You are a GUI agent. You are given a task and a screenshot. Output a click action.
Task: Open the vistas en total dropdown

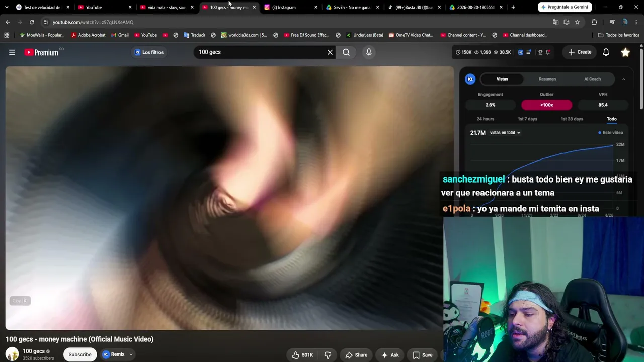pyautogui.click(x=505, y=133)
